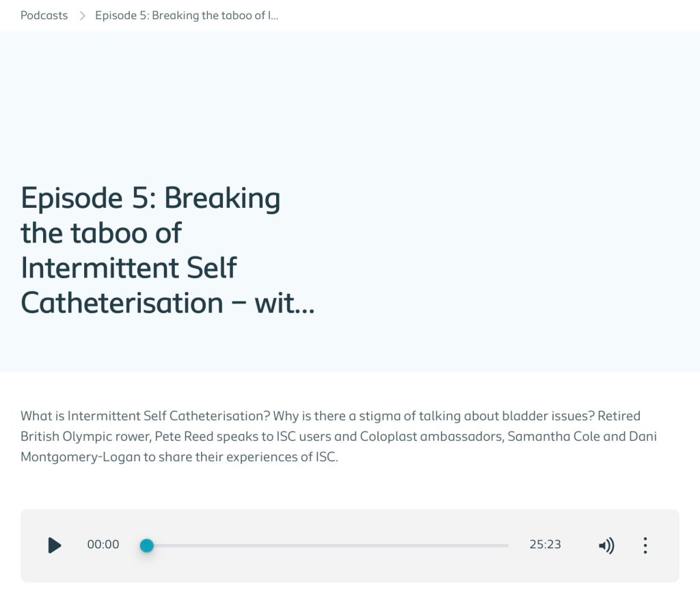Jump to the middle of the audio progress track
700x611 pixels.
click(x=328, y=545)
